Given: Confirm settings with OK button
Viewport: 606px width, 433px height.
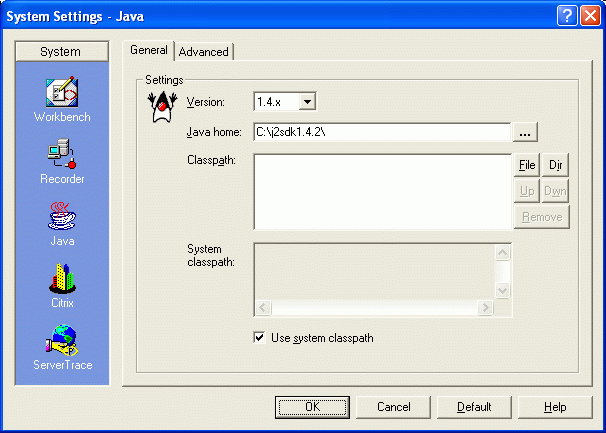Looking at the screenshot, I should (x=312, y=407).
